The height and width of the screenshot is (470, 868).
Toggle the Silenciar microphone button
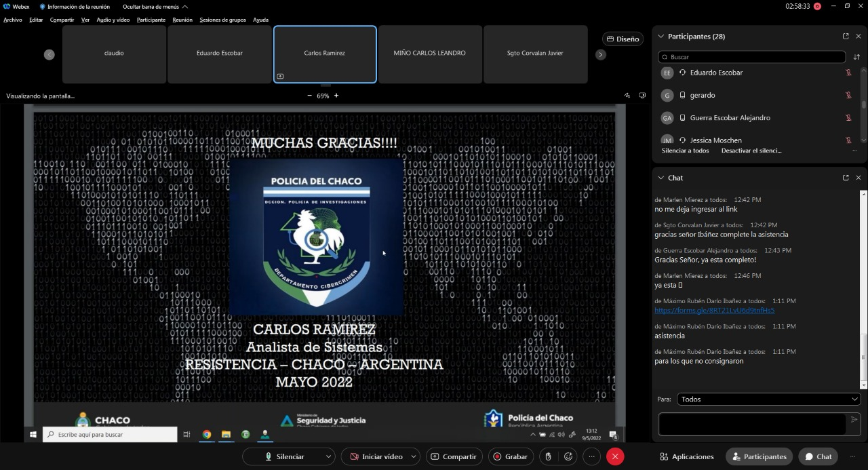(284, 456)
